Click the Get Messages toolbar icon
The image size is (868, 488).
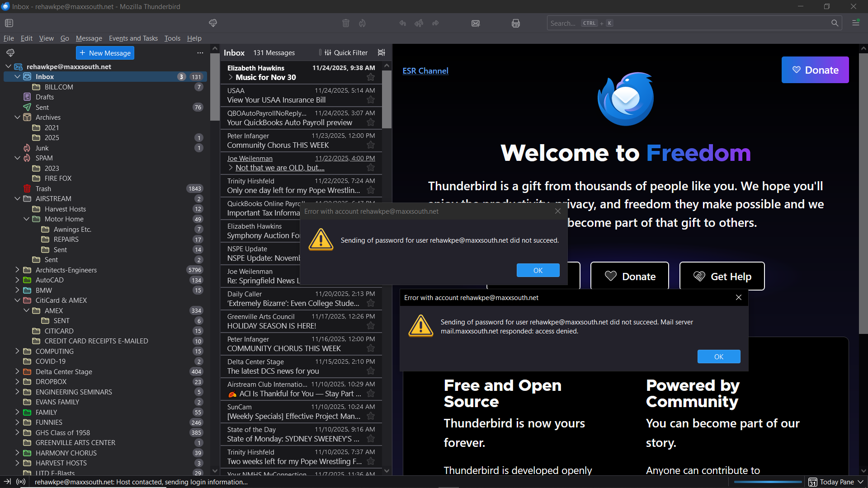pos(213,23)
